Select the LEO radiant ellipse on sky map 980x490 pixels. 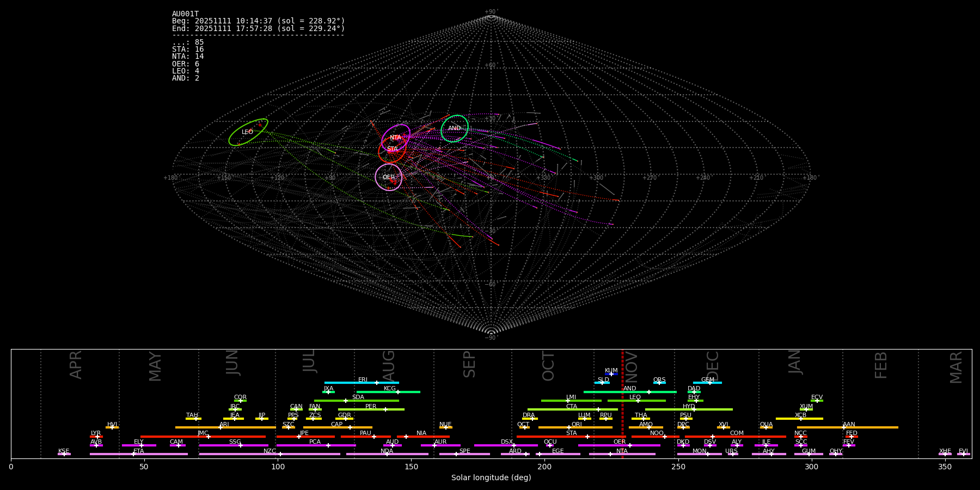pyautogui.click(x=248, y=132)
